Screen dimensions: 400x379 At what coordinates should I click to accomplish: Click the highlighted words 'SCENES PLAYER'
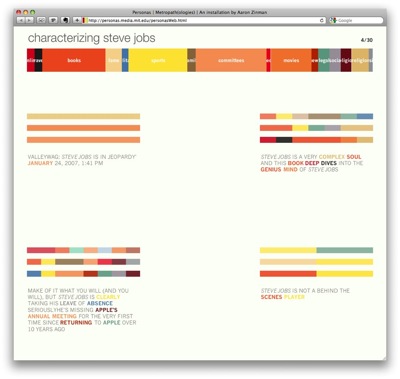click(283, 297)
